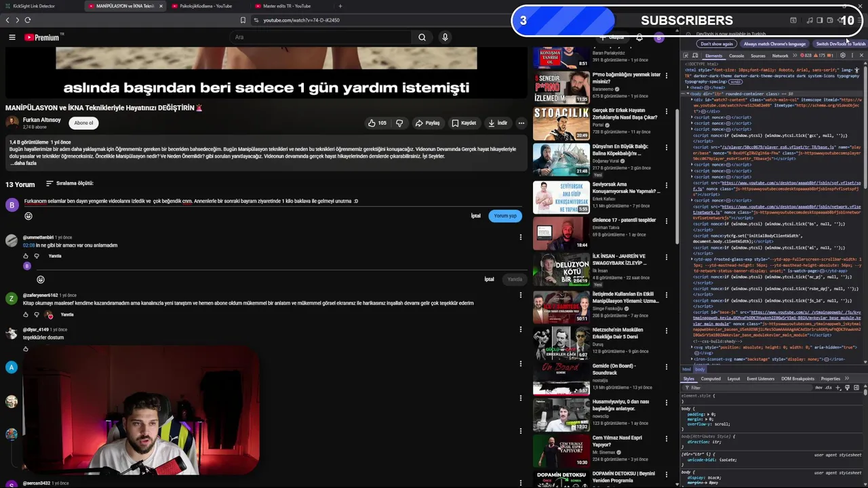Open the YouTube hamburger guide menu
The height and width of the screenshot is (488, 868).
[x=12, y=37]
